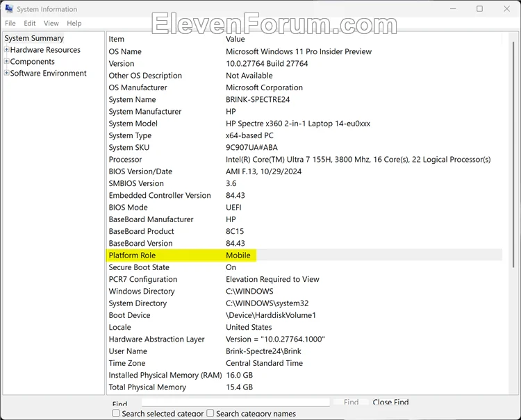Select Hardware Resources tree item
This screenshot has width=521, height=420.
pyautogui.click(x=45, y=50)
